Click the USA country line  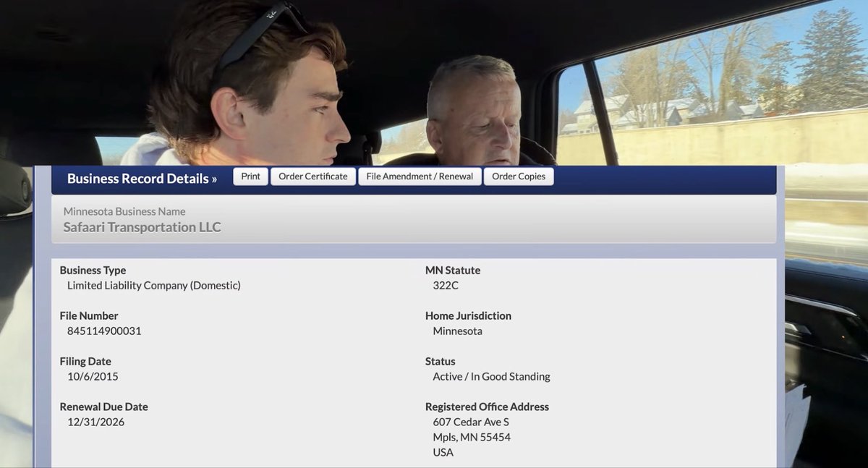click(443, 452)
